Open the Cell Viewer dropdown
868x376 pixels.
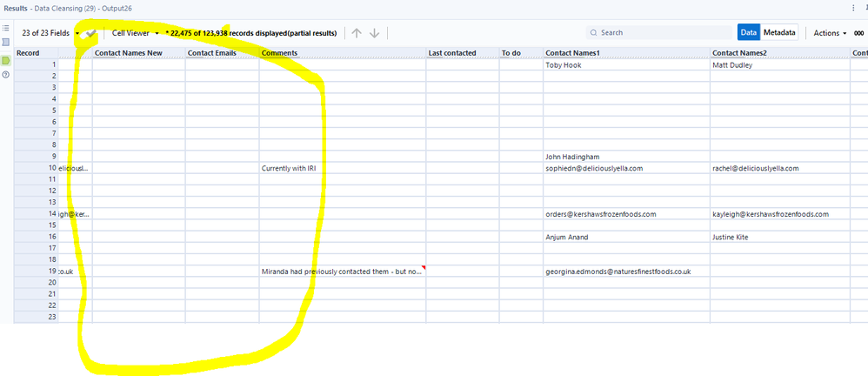135,33
